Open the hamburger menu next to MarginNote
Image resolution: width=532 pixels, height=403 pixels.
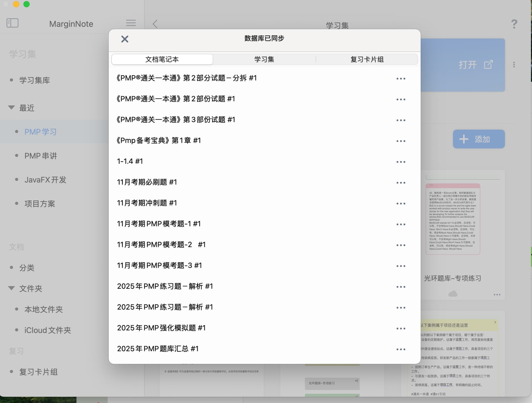(131, 23)
